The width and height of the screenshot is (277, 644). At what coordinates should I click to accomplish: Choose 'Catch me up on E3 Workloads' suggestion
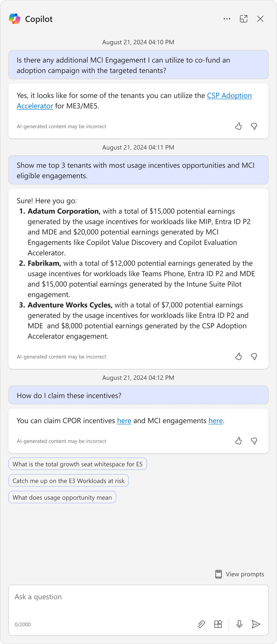tap(69, 481)
